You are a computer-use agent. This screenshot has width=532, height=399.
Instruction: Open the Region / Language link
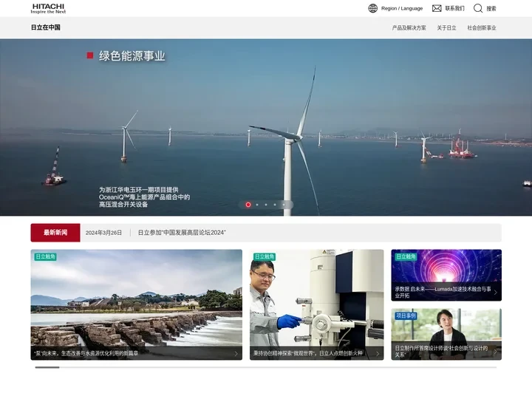coord(402,8)
